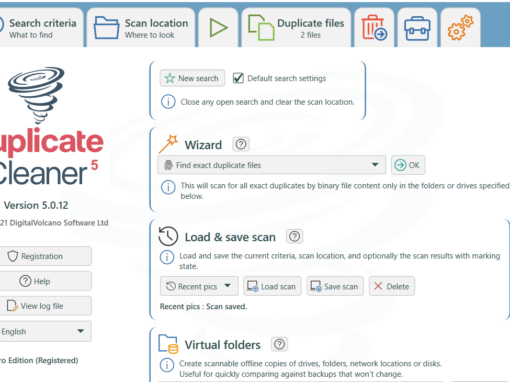Click the Wizard magic wand icon
Screen dimensions: 510x382
[x=168, y=144]
